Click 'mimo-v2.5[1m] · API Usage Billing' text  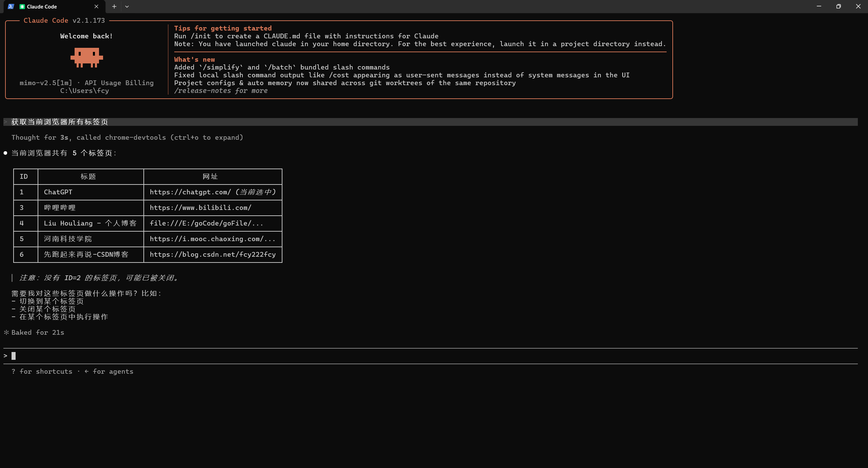click(x=86, y=83)
